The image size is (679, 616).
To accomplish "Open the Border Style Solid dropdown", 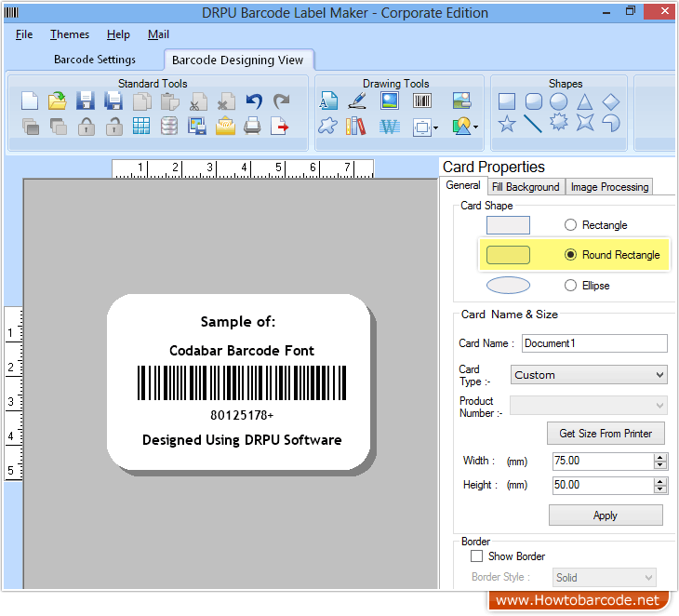I will (604, 578).
